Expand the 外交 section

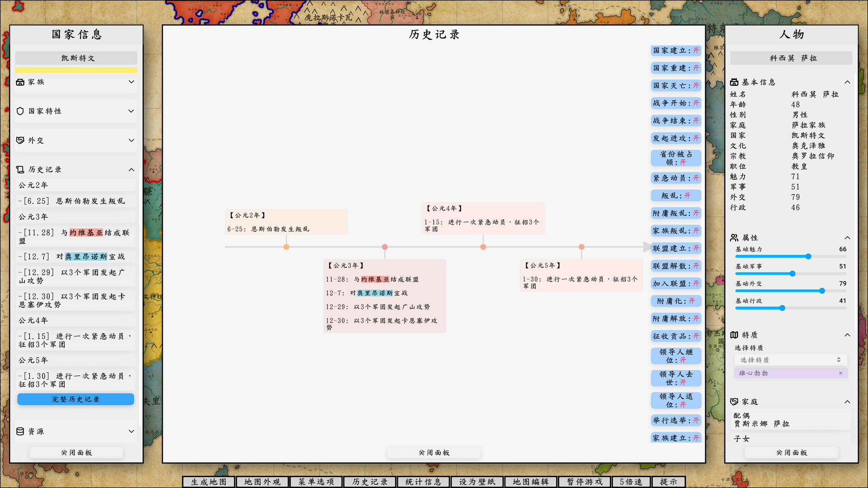[132, 140]
